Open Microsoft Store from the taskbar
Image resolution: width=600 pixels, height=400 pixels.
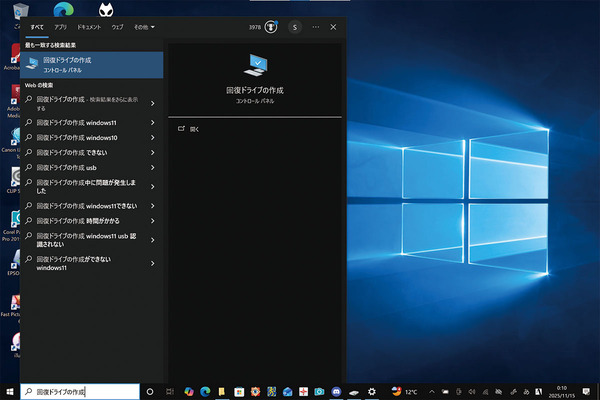pyautogui.click(x=239, y=392)
